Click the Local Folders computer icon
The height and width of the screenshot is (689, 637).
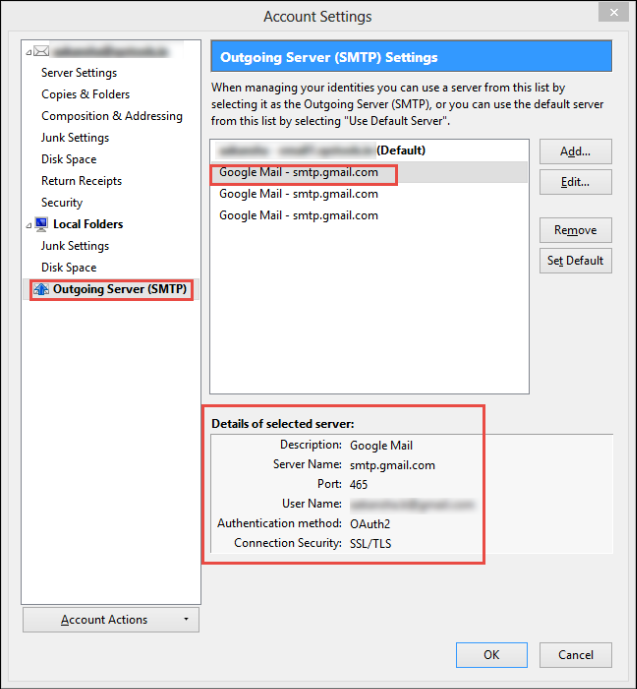tap(41, 224)
